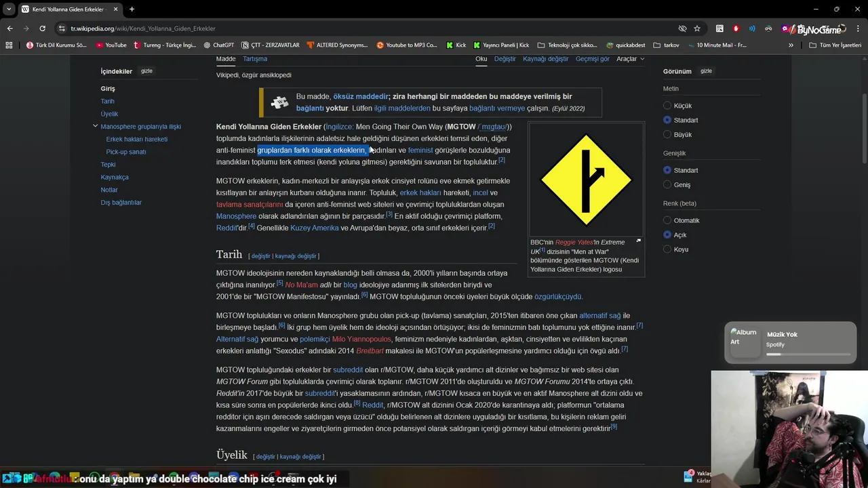Screen dimensions: 868x488
Task: Hide the Görünüm appearance panel
Action: tap(706, 71)
